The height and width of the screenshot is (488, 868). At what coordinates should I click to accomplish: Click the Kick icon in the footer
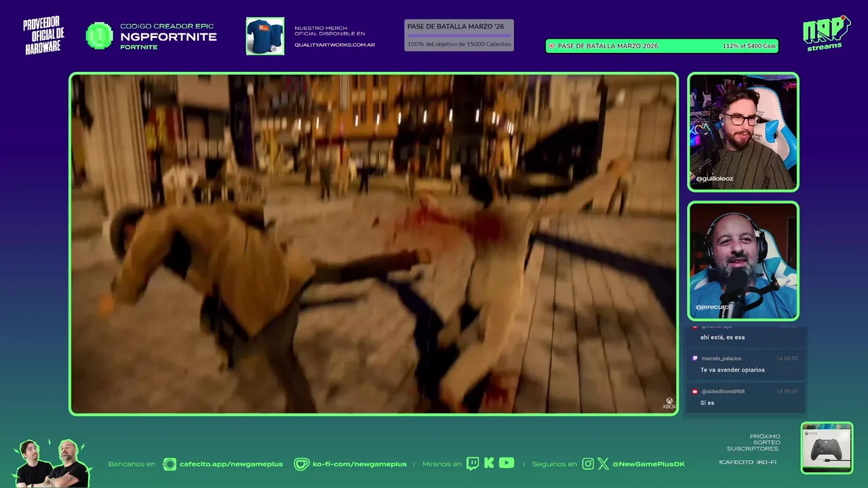click(x=489, y=464)
